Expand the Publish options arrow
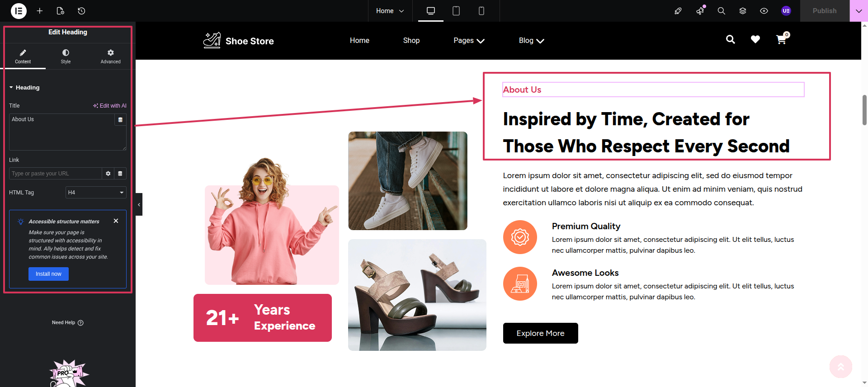868x387 pixels. pyautogui.click(x=859, y=11)
